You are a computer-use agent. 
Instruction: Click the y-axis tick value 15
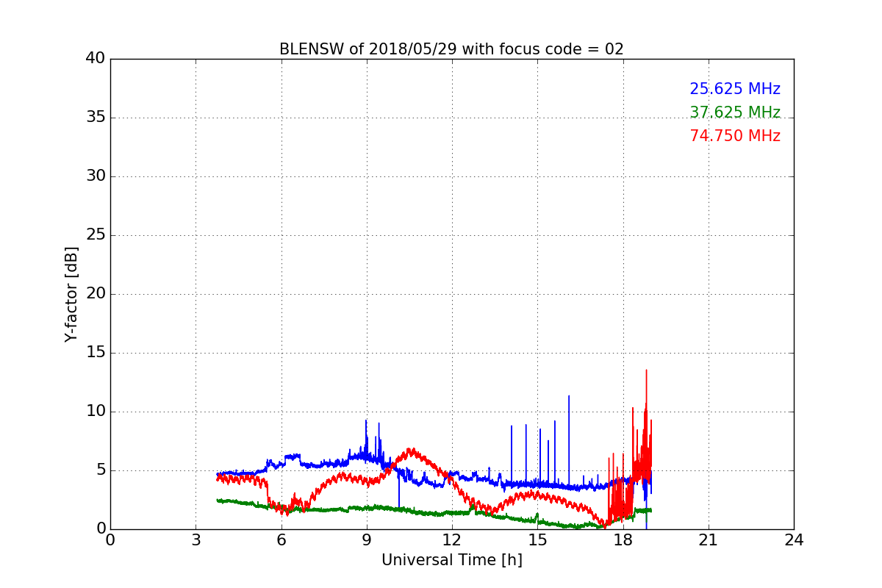pos(96,353)
